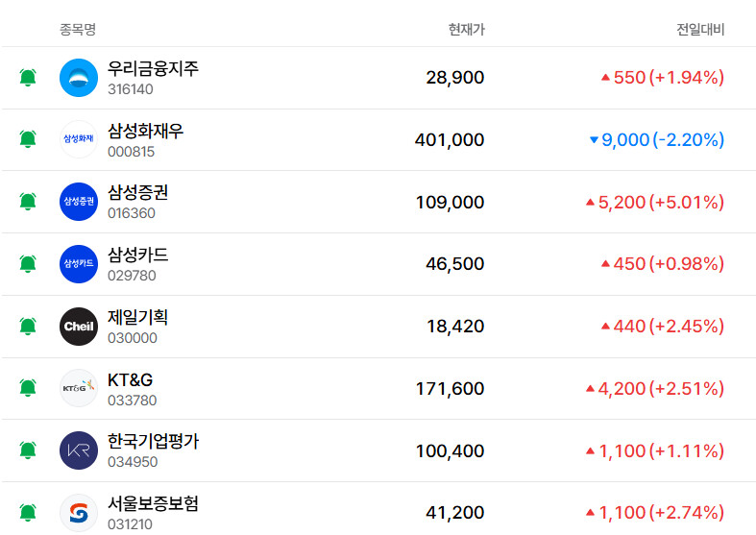Toggle the KT&G notification bell
Screen dimensions: 756x535
28,388
